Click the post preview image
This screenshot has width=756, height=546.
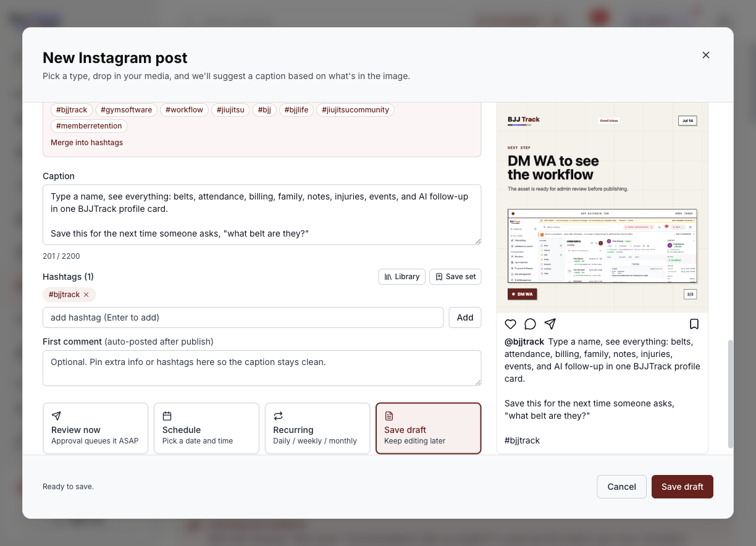point(602,208)
